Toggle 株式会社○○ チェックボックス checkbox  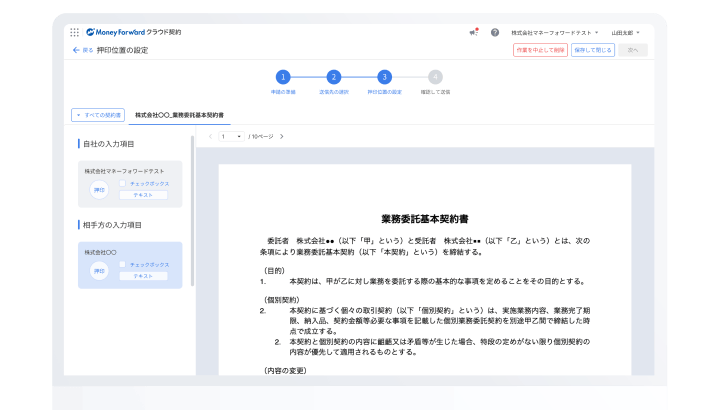(122, 264)
